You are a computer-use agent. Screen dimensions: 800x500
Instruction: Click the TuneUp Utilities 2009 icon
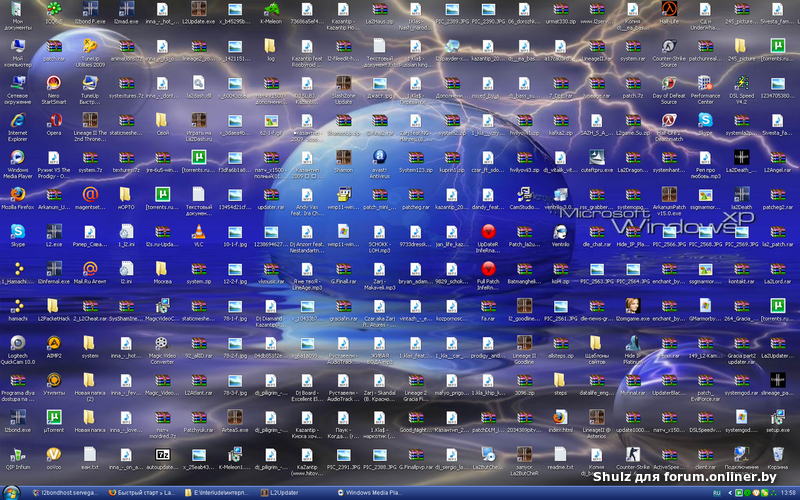coord(90,46)
